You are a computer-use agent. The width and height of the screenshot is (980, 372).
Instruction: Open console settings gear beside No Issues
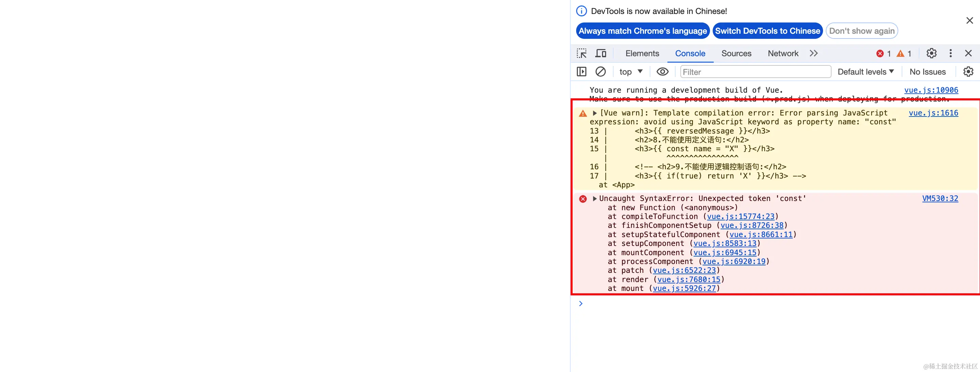tap(968, 72)
